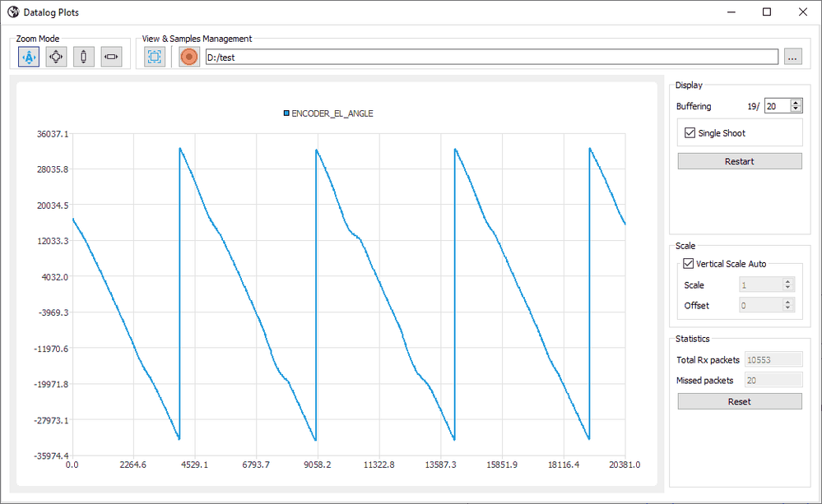
Task: Click the ENCODER_EL_ANGLE legend label
Action: pos(332,113)
